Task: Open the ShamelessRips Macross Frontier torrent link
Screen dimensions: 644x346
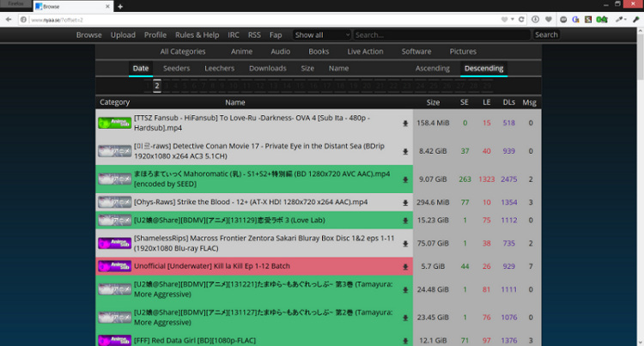Action: 264,243
